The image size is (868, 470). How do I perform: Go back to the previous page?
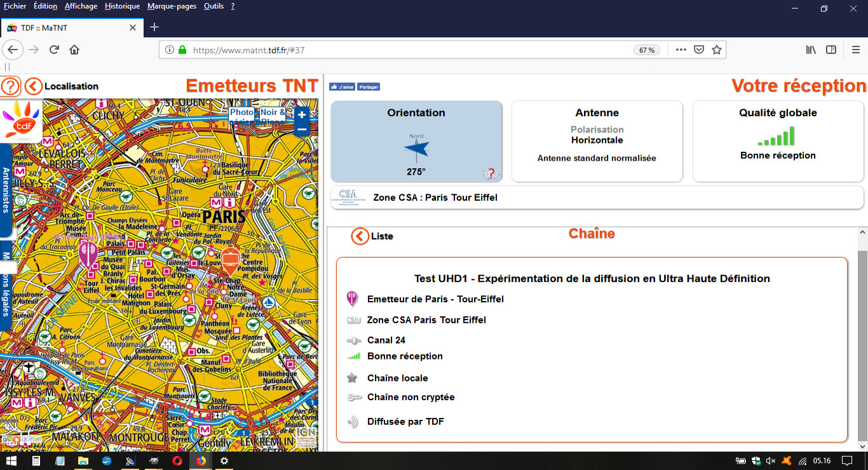tap(13, 50)
